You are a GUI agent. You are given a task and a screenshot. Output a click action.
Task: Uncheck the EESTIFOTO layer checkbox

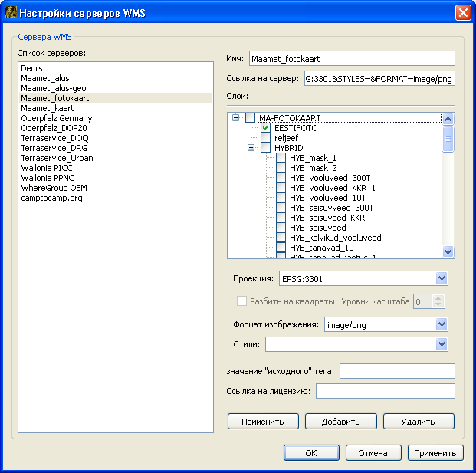(266, 128)
